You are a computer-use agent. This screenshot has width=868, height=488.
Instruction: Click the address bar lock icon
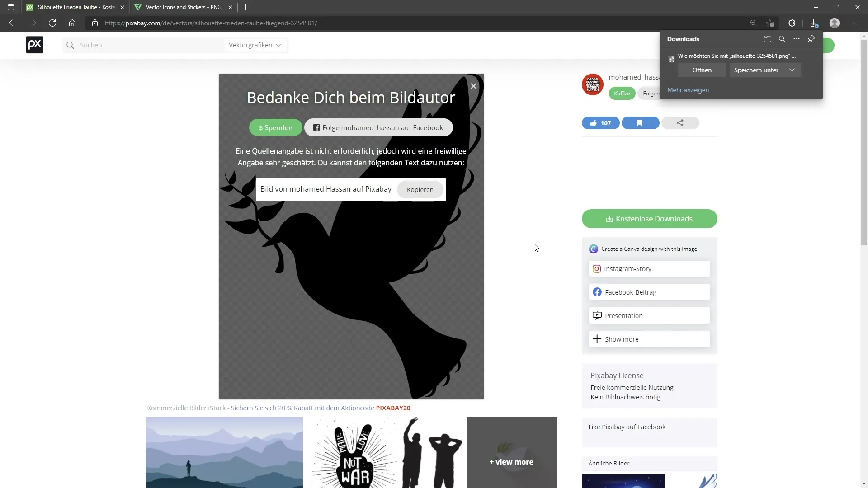95,23
